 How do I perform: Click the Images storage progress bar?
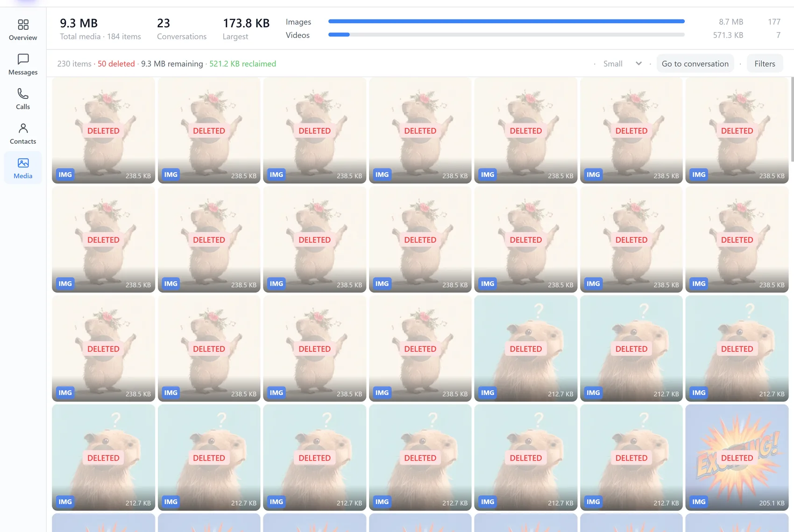point(506,21)
